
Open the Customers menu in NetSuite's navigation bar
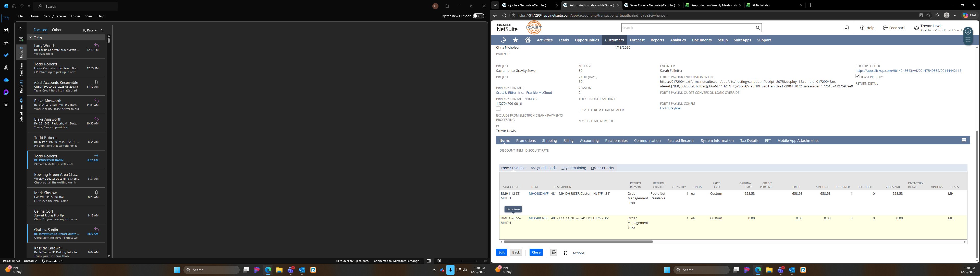[x=614, y=40]
